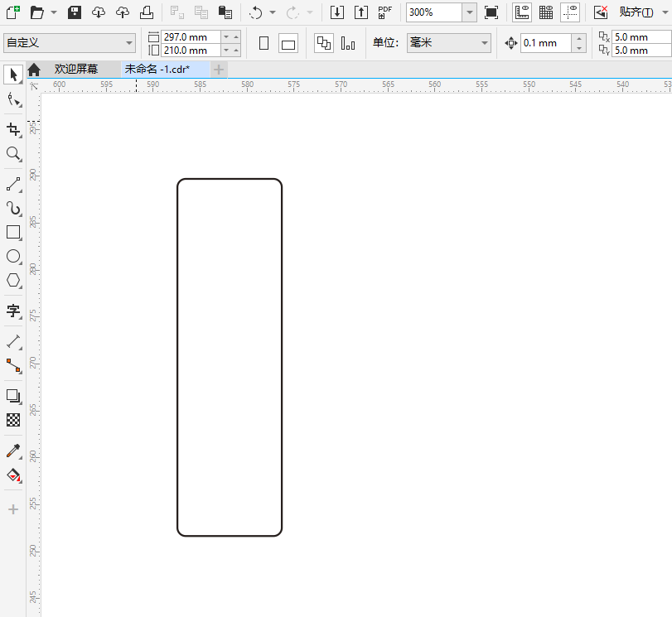The width and height of the screenshot is (672, 617).
Task: Switch page to landscape orientation
Action: click(x=288, y=43)
